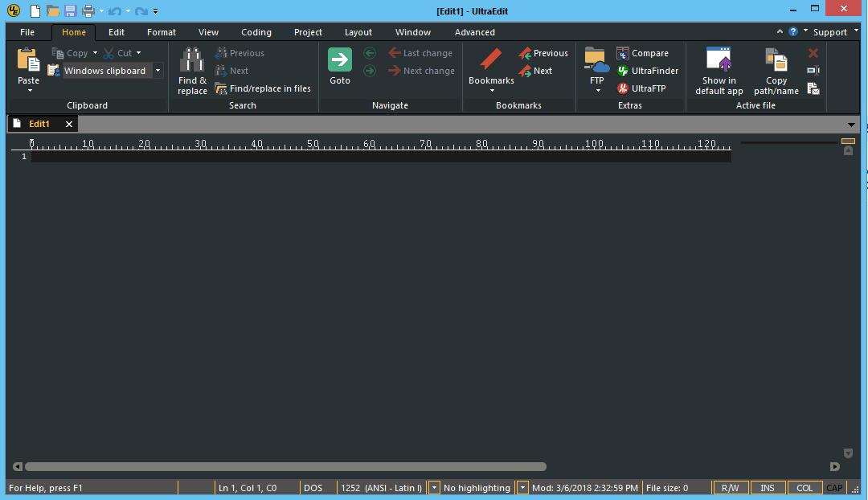The height and width of the screenshot is (500, 868).
Task: Toggle R/W mode in the status bar
Action: click(x=730, y=487)
